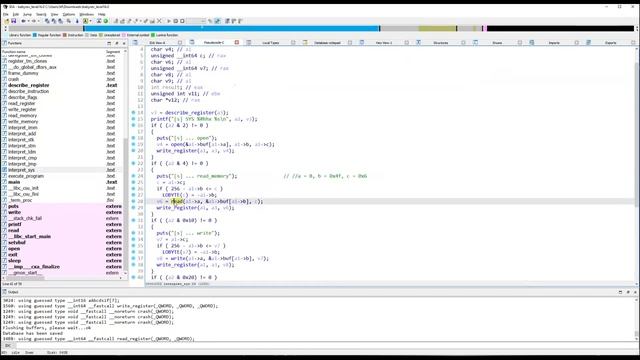Viewport: 640px width, 360px height.
Task: Click the icon left of Imports tab
Action: [x=532, y=42]
